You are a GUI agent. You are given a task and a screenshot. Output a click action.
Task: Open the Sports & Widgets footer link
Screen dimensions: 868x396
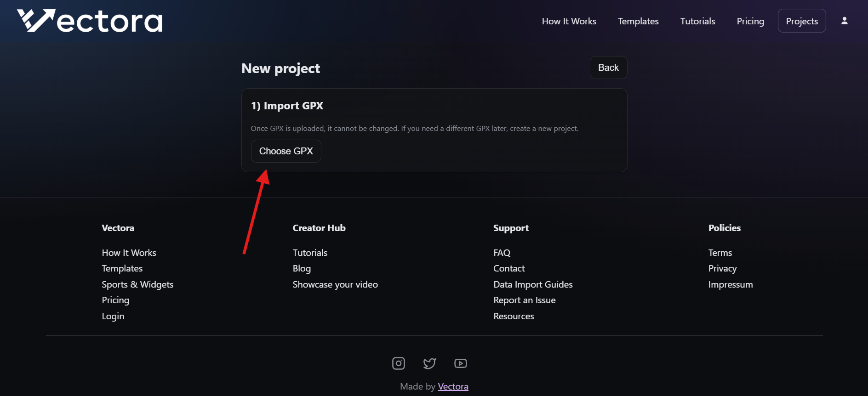(x=137, y=284)
